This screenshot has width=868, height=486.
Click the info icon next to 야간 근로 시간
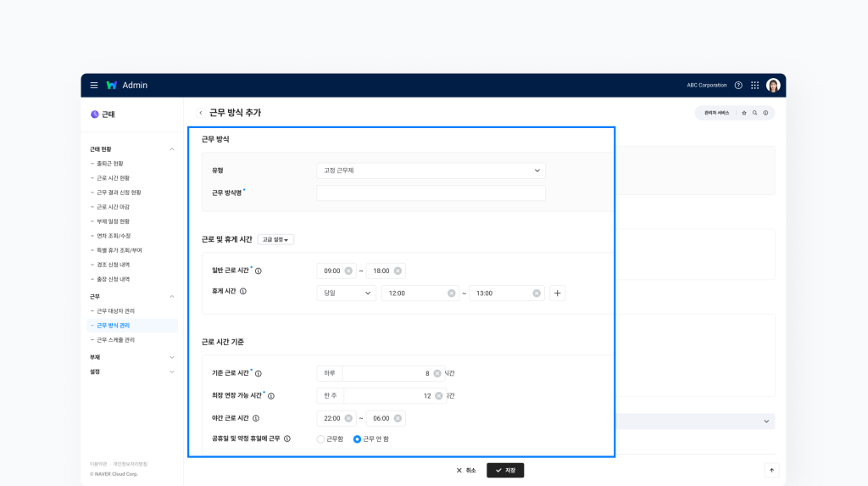[256, 418]
